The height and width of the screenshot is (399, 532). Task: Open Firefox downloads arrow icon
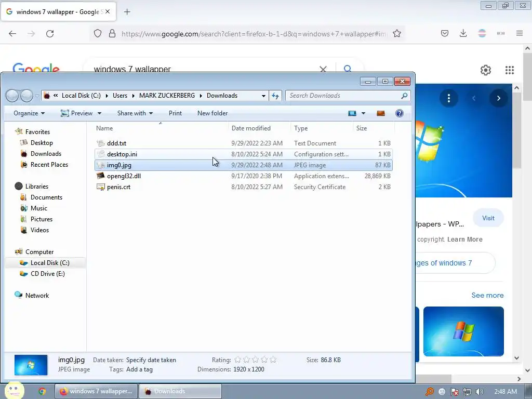[x=463, y=33]
